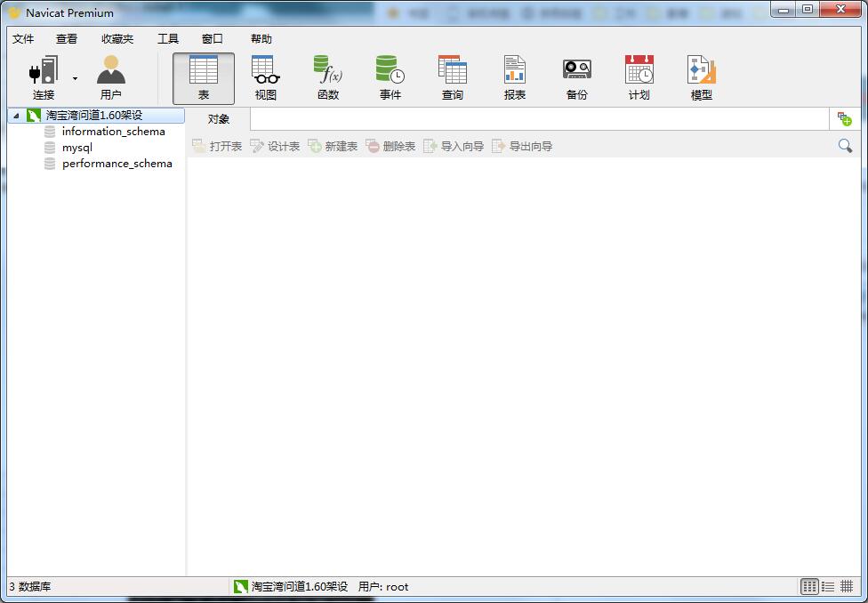This screenshot has height=603, width=868.
Task: Launch the 模型 (Model) tool
Action: (702, 78)
